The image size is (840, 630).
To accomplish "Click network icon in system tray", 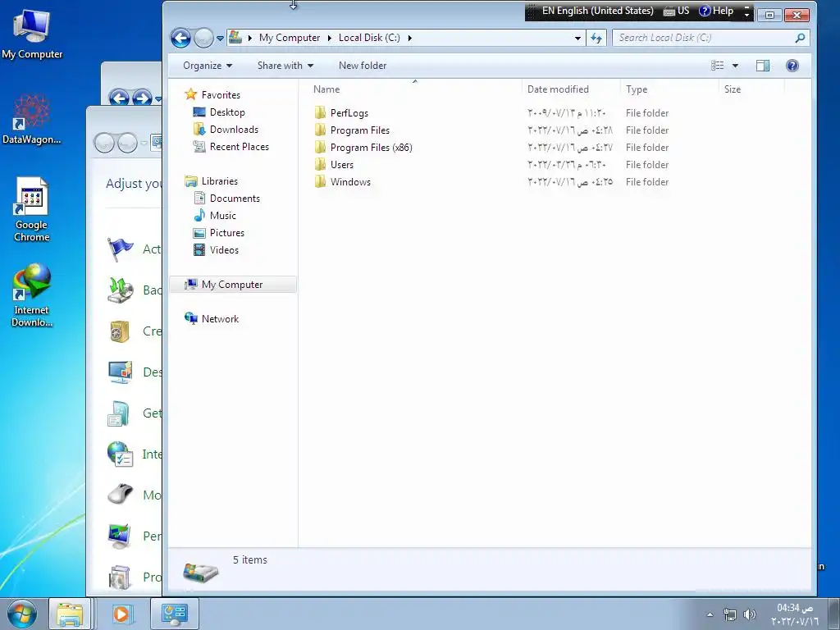I will [x=729, y=614].
